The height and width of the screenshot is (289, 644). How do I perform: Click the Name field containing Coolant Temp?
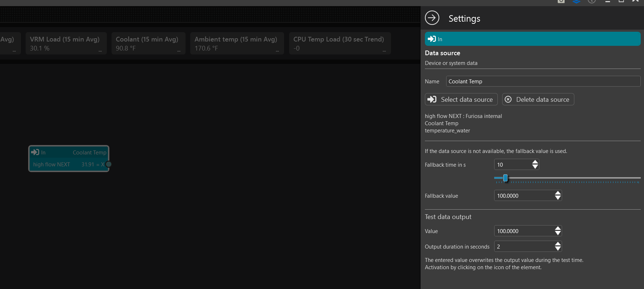click(x=543, y=82)
